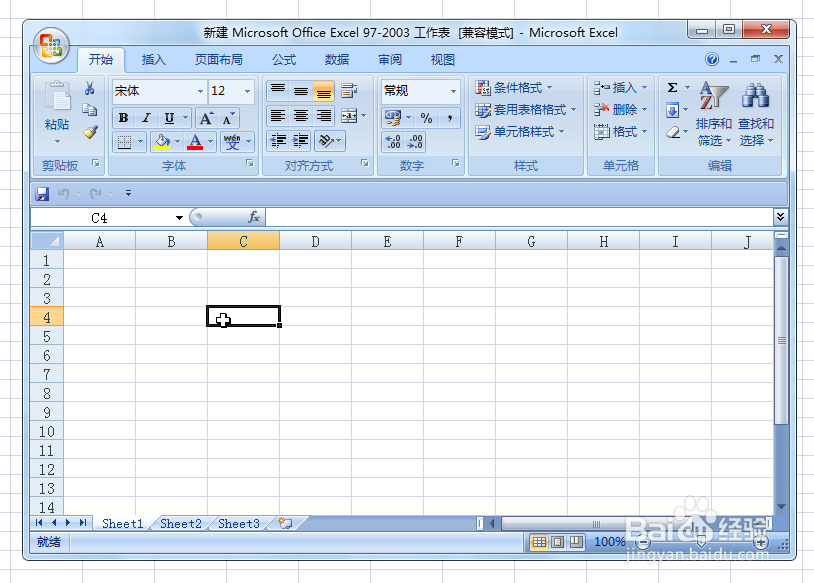Open Customize Quick Access Toolbar dropdown
814x583 pixels.
[x=128, y=194]
